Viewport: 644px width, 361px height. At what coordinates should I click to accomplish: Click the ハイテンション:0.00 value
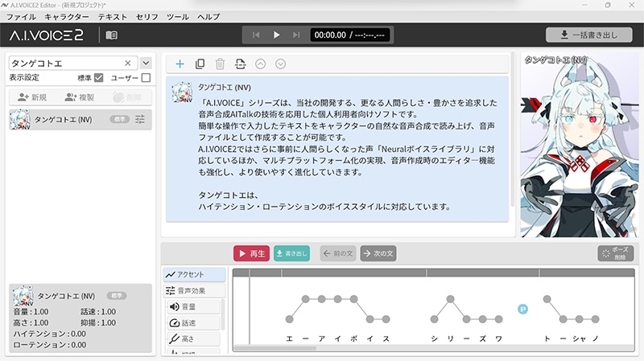pyautogui.click(x=50, y=334)
